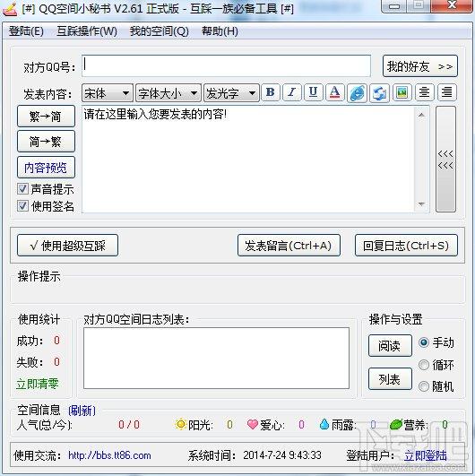
Task: Click the 阳光 sun icon
Action: tap(181, 424)
